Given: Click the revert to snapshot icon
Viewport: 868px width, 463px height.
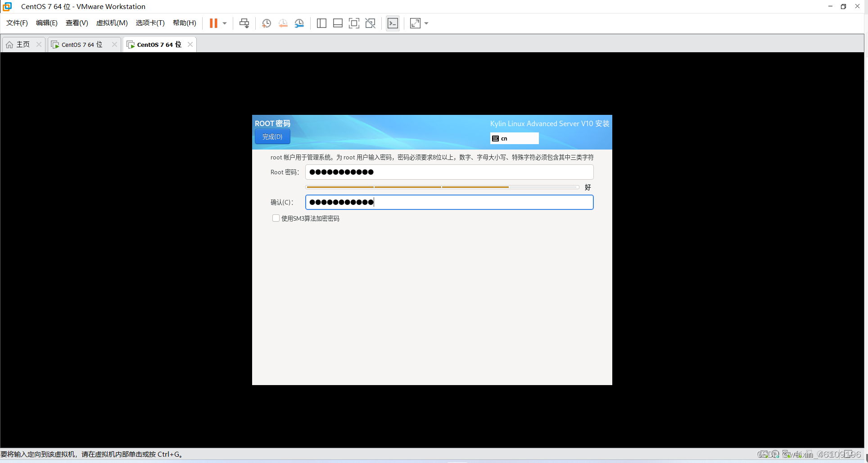Looking at the screenshot, I should tap(283, 23).
